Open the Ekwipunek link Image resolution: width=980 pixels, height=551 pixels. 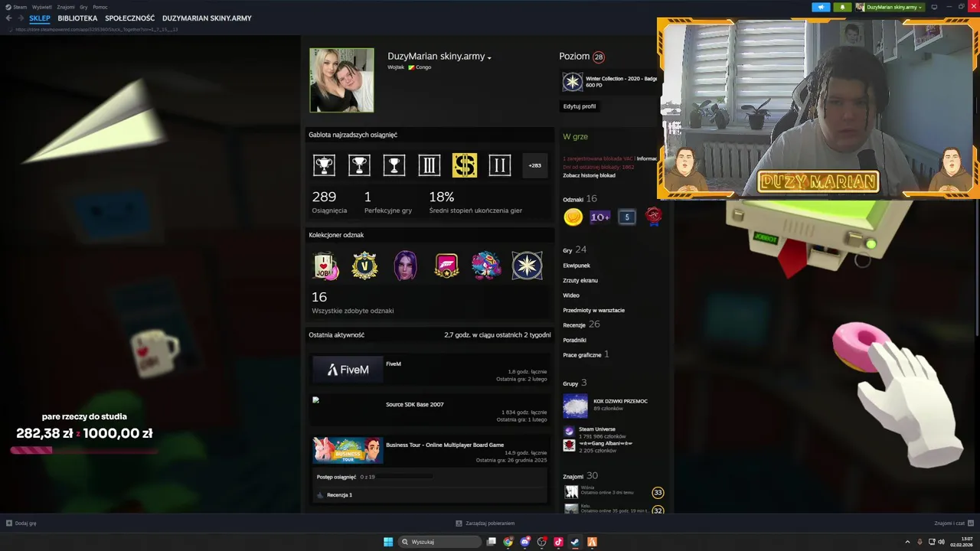tap(577, 266)
